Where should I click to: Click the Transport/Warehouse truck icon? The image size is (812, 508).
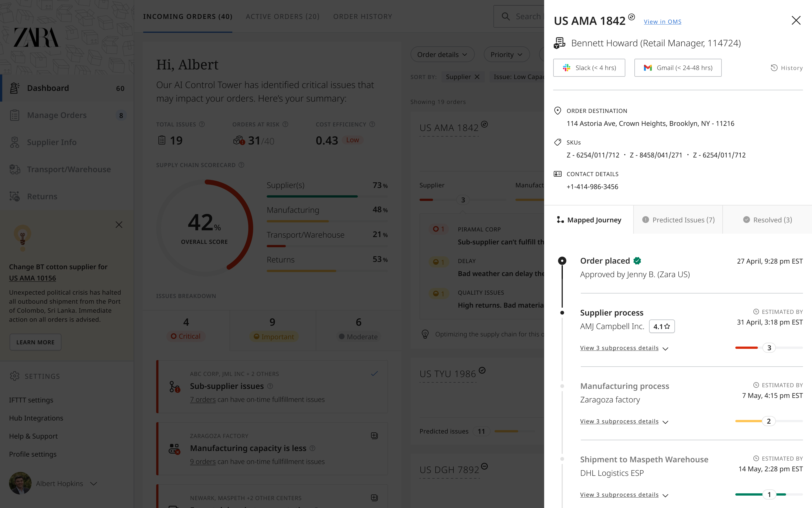(14, 169)
